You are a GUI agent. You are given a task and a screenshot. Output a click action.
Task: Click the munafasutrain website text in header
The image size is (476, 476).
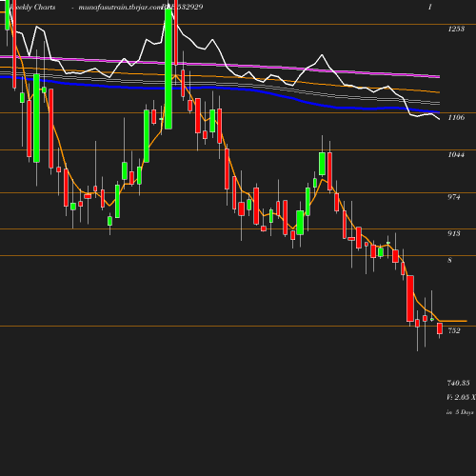[x=121, y=7]
